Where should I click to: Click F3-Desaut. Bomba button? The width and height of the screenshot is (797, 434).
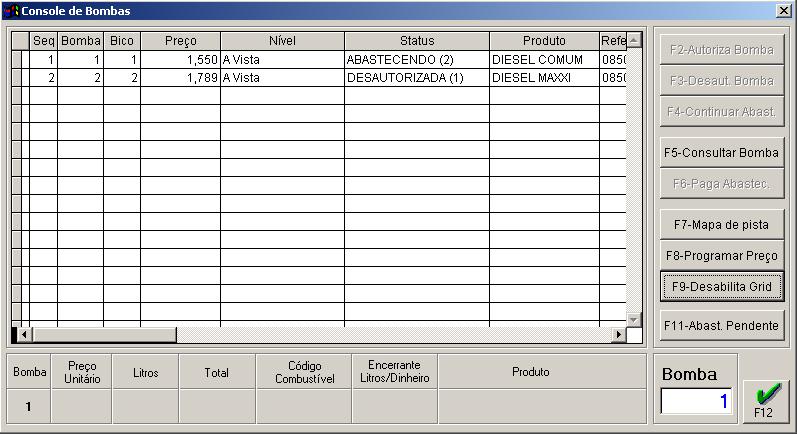tap(722, 80)
